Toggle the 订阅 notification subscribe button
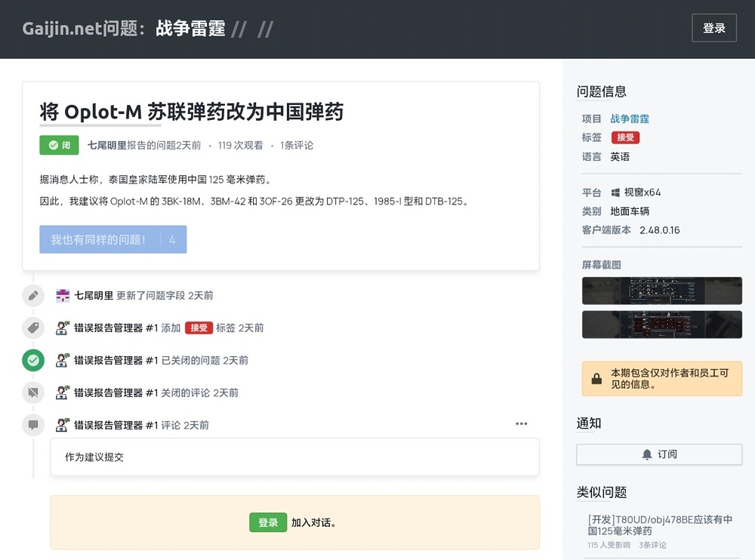 (658, 454)
